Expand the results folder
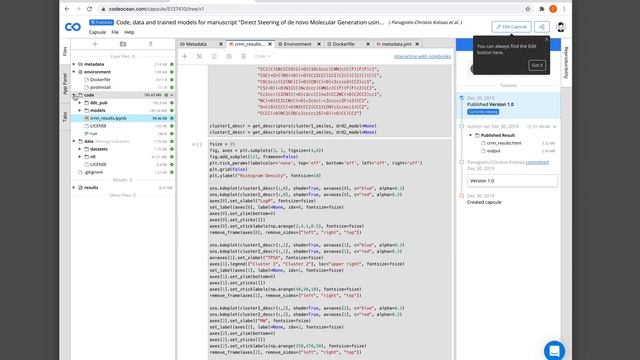The width and height of the screenshot is (640, 360). 74,188
